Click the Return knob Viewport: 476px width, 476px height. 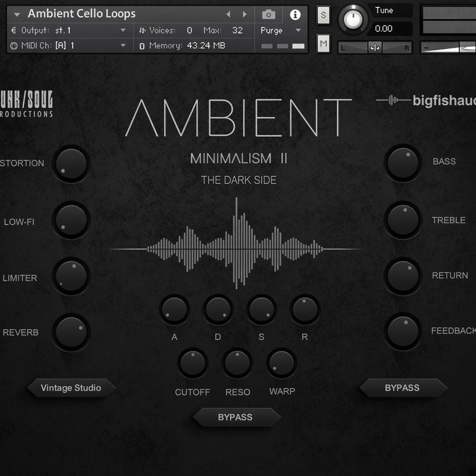[403, 276]
